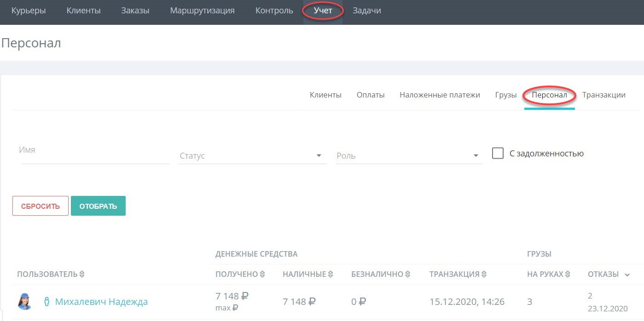
Task: Click the 0 ₽ cashless value
Action: pos(358,302)
